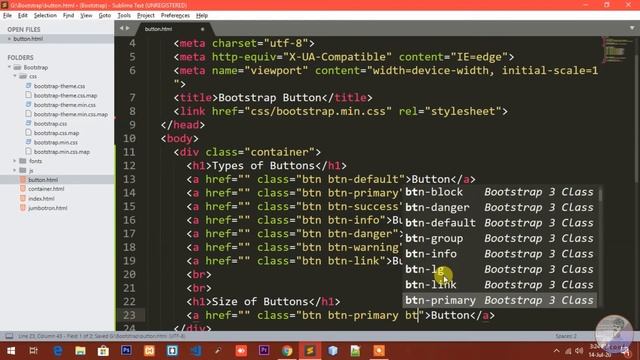640x360 pixels.
Task: Open bootstrap.min.css in the sidebar
Action: 56,142
